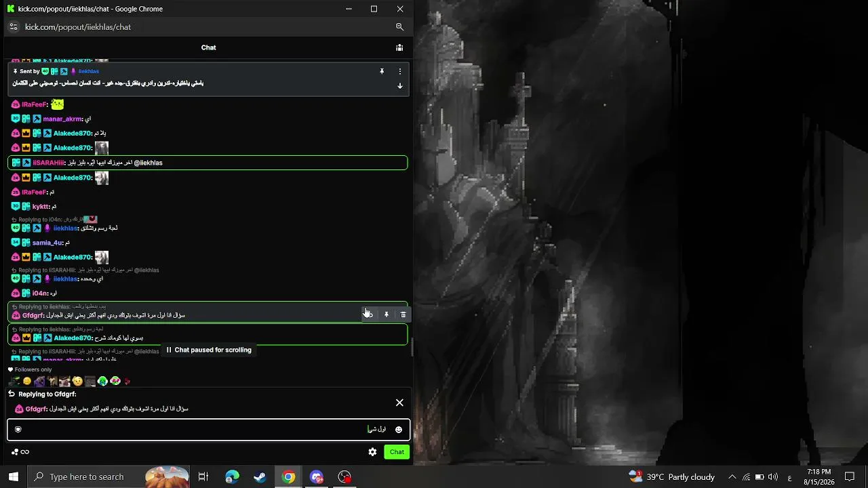
Task: Open volume control tray icon
Action: point(773,476)
